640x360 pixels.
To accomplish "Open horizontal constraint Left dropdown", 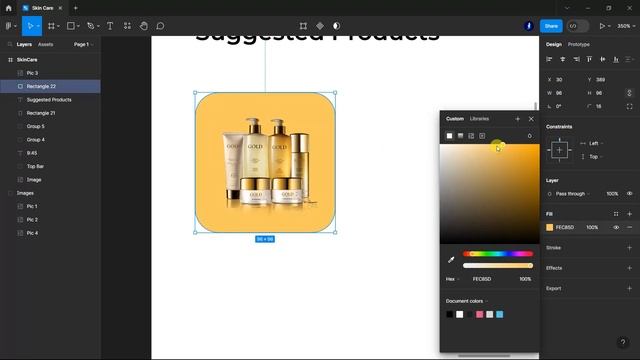I will click(x=596, y=143).
